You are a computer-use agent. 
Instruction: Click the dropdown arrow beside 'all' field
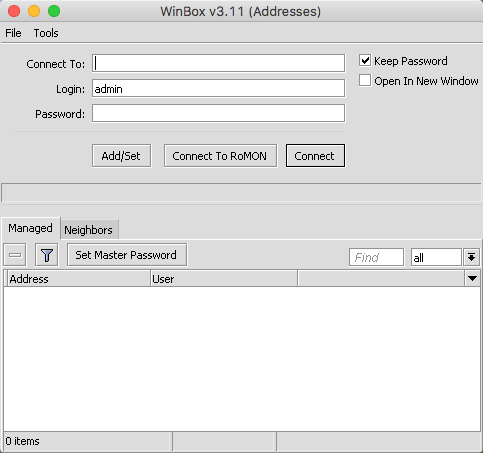click(471, 257)
